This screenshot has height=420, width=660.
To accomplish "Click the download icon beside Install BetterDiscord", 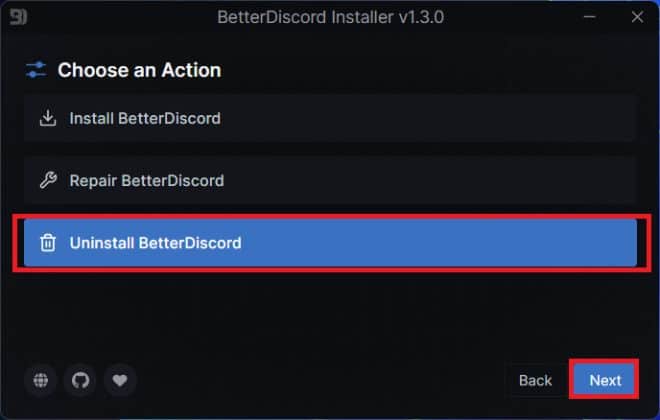I will click(x=47, y=119).
